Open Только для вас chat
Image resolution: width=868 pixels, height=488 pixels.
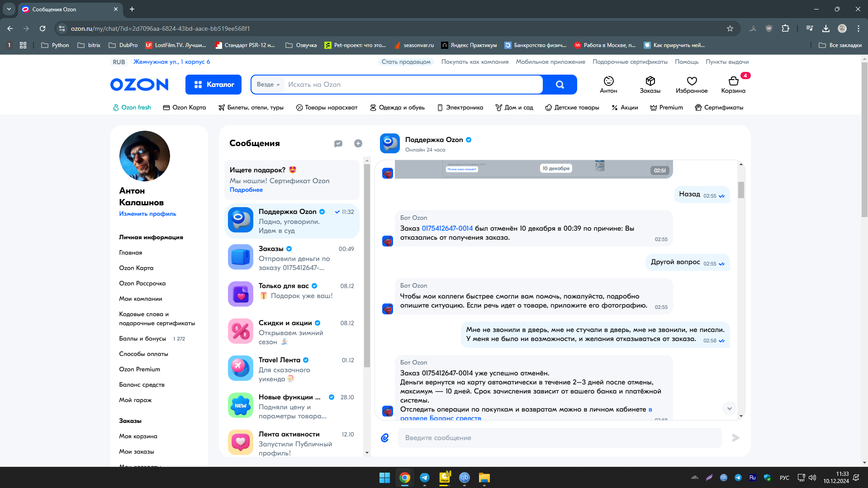point(292,294)
